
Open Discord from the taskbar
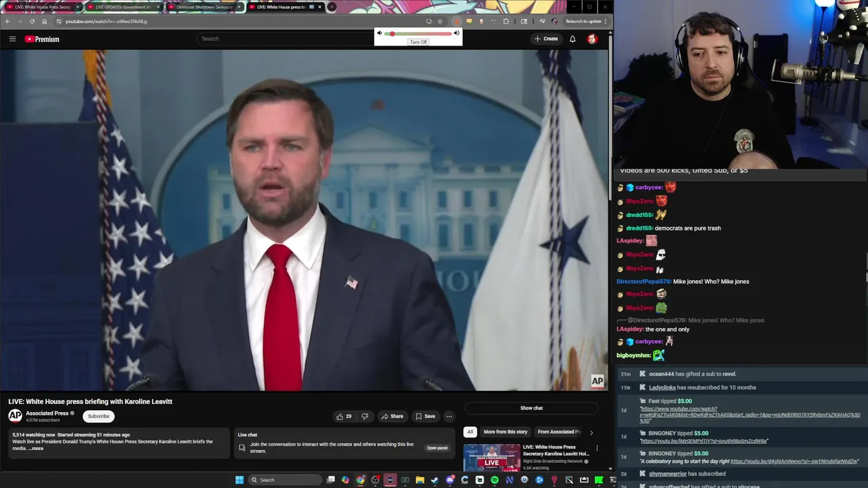450,480
